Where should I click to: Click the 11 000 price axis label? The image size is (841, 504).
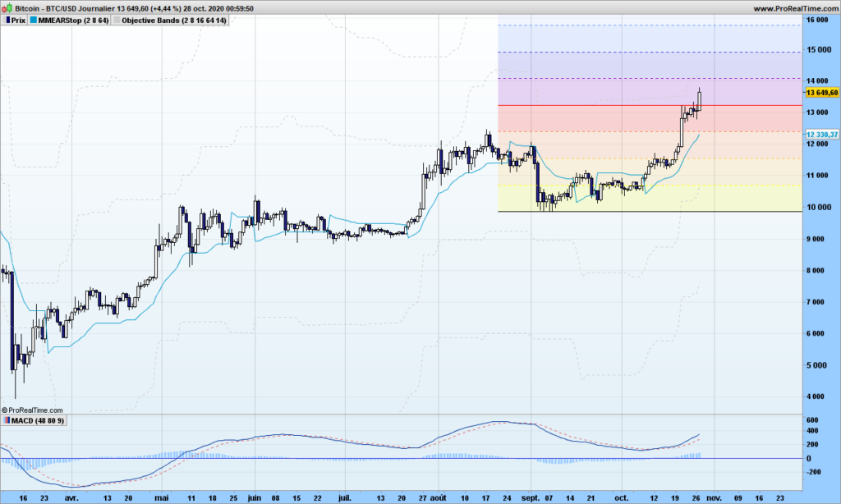point(819,176)
